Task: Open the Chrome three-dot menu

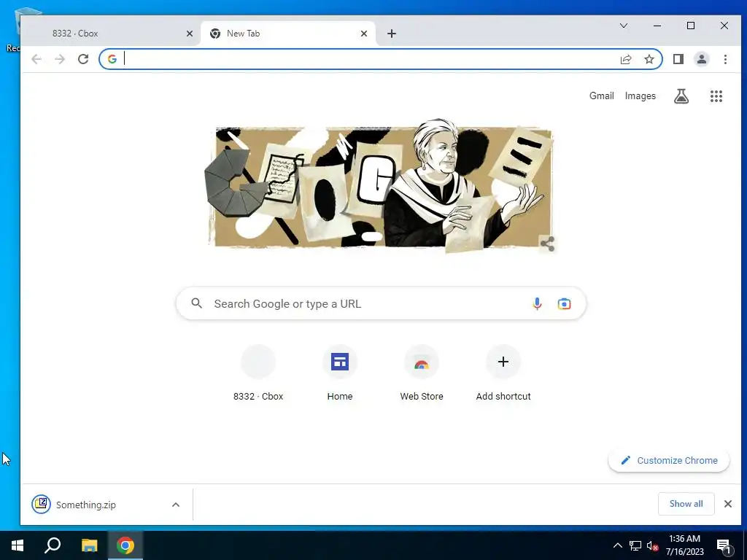Action: 725,59
